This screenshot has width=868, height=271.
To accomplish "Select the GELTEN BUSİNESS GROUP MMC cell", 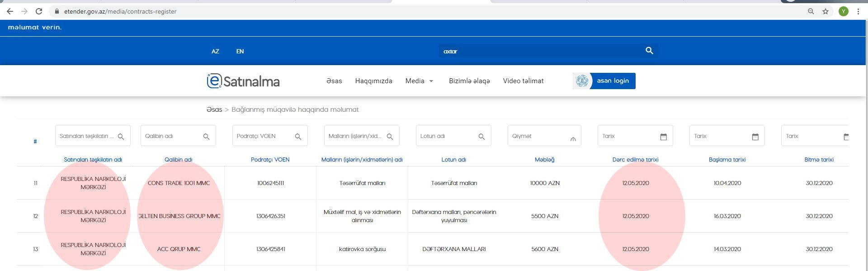I will click(179, 216).
